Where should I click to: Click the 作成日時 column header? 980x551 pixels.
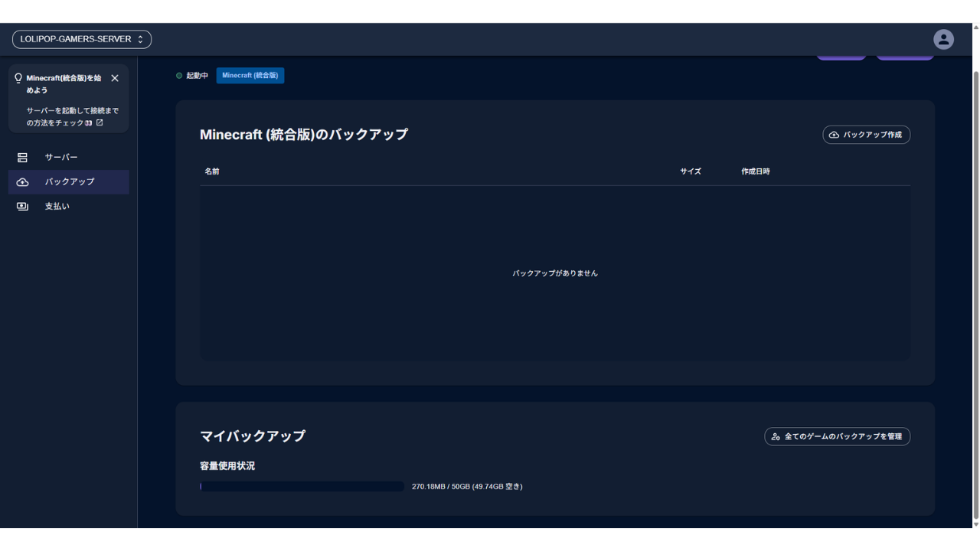point(756,171)
